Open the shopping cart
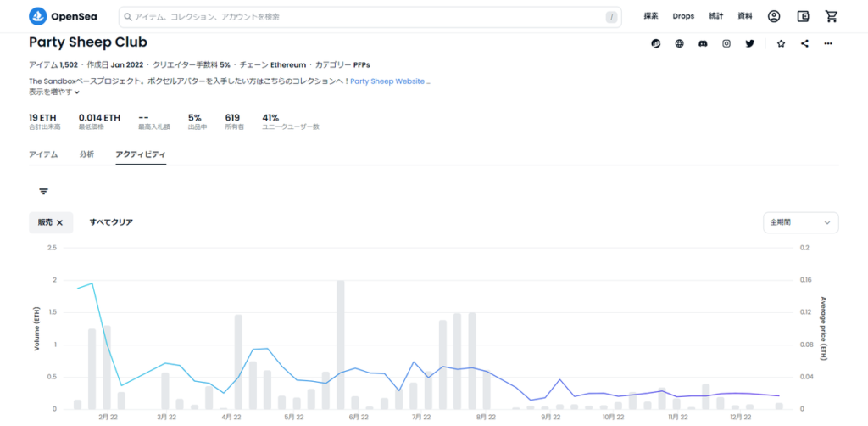This screenshot has width=868, height=426. pos(831,16)
